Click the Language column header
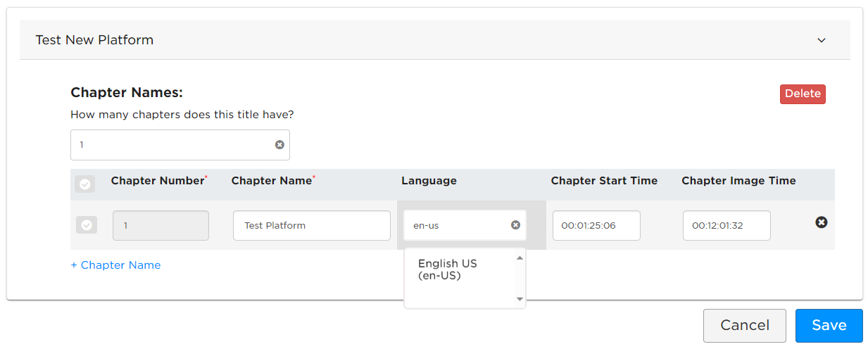 coord(429,181)
